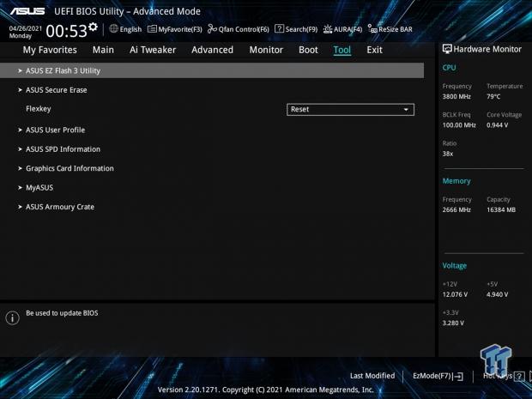Screen dimensions: 532x399
Task: Click the Flexkey label
Action: (39, 109)
